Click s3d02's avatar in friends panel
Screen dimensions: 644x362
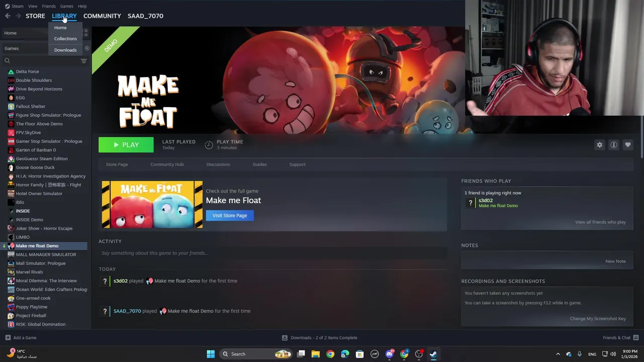pos(471,203)
